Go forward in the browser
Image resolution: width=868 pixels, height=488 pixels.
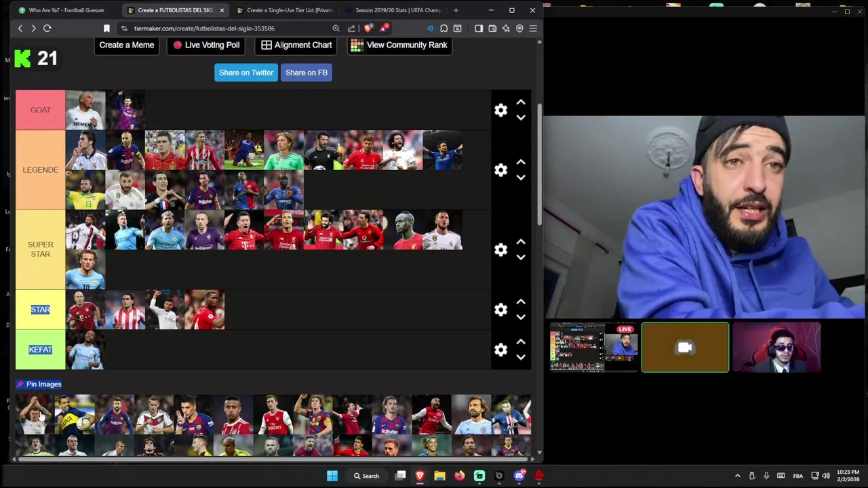pyautogui.click(x=33, y=28)
